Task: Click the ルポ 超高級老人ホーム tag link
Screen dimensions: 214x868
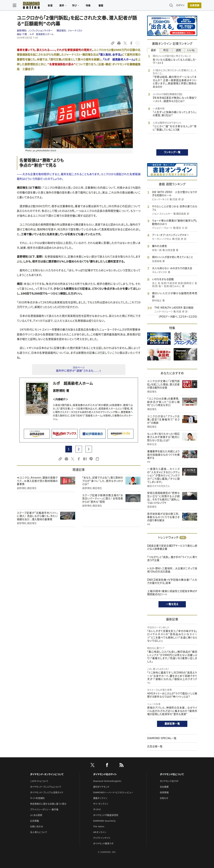Action: [x=41, y=34]
